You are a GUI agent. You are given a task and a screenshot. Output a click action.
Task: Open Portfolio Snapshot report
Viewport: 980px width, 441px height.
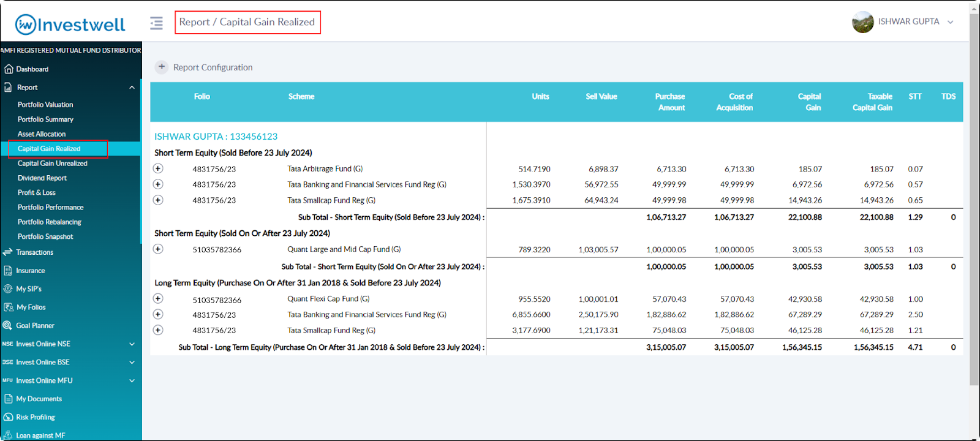(x=45, y=237)
